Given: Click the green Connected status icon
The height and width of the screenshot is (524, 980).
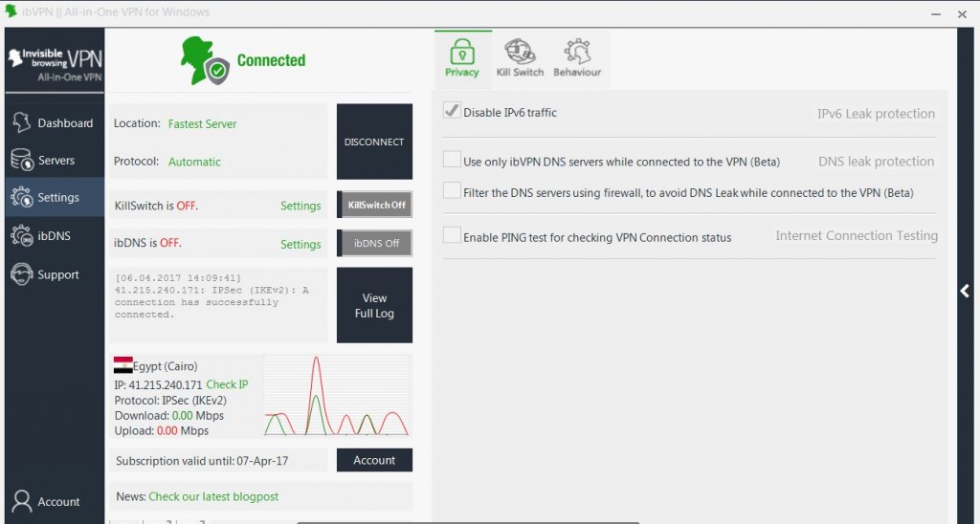Looking at the screenshot, I should tap(205, 61).
